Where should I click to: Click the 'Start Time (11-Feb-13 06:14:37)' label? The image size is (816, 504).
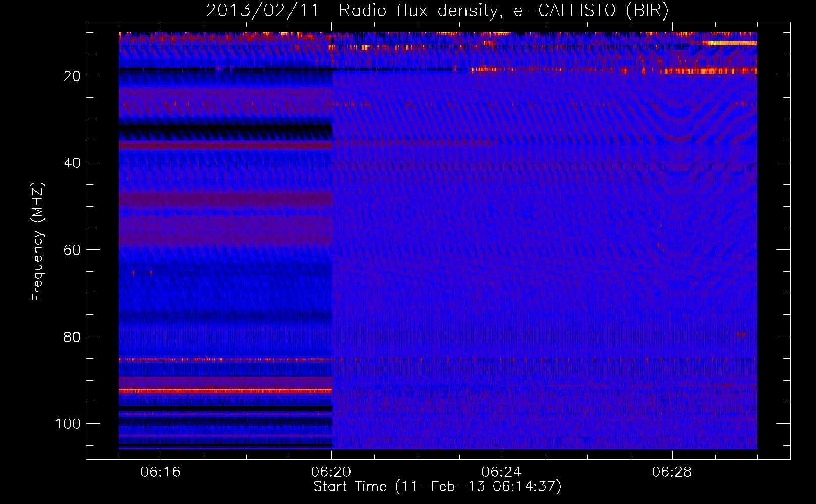pos(437,487)
